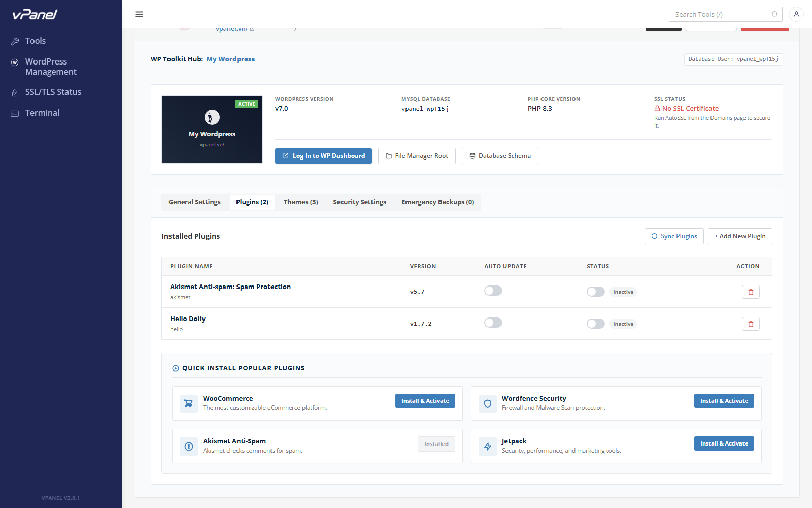
Task: Click the PHP 8.3 version value
Action: tap(540, 109)
